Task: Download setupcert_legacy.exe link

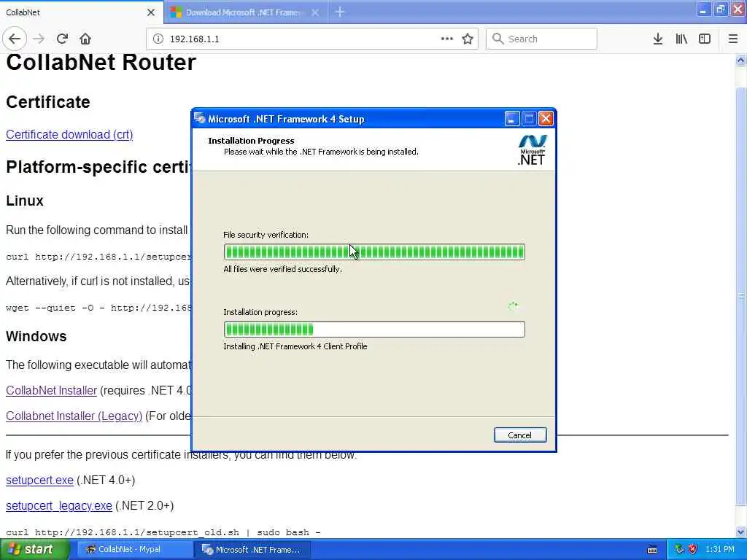Action: click(x=58, y=505)
